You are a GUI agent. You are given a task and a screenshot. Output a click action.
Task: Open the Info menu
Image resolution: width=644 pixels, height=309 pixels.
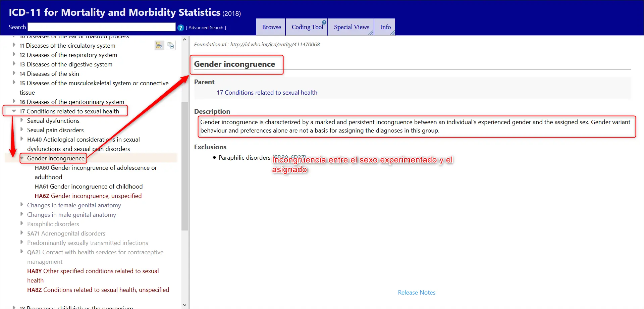coord(385,27)
